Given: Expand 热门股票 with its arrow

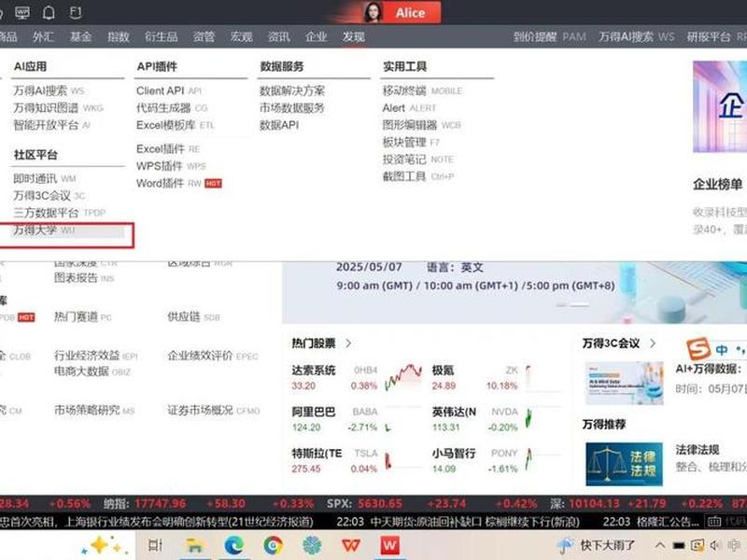Looking at the screenshot, I should (x=348, y=343).
